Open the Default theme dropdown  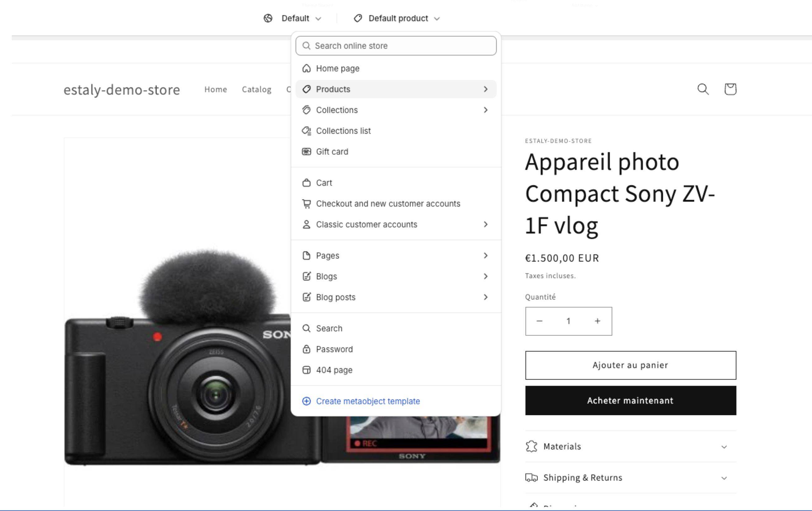click(293, 18)
